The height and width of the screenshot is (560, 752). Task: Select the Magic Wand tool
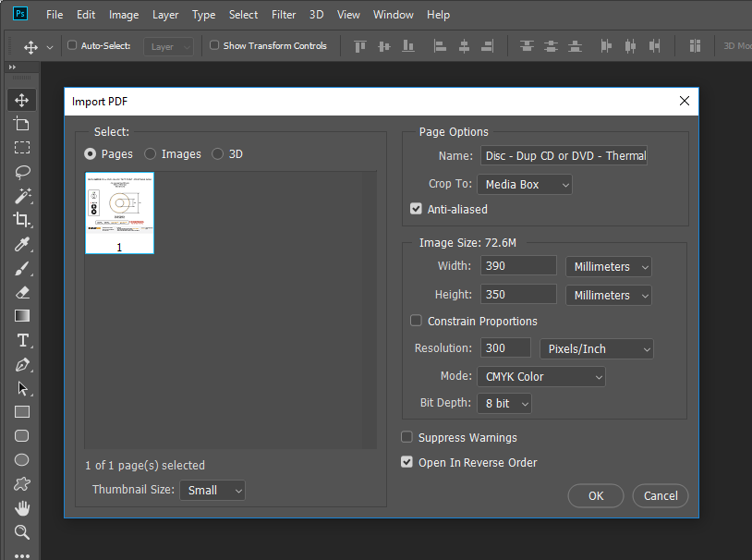(x=21, y=196)
